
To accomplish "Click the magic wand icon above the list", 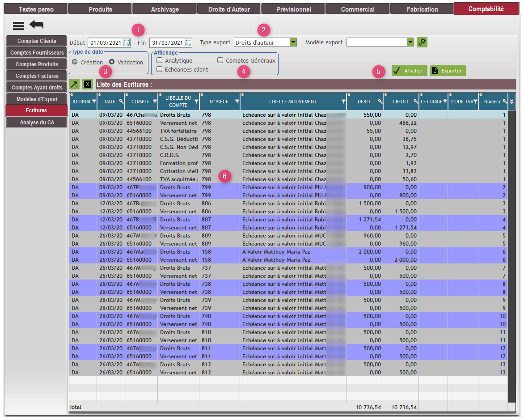I will tap(74, 84).
